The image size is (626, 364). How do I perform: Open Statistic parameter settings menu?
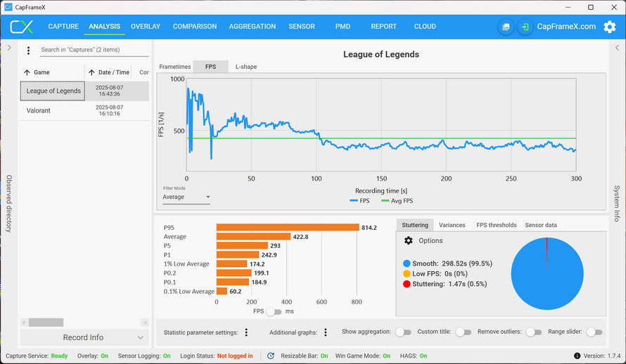tap(246, 332)
